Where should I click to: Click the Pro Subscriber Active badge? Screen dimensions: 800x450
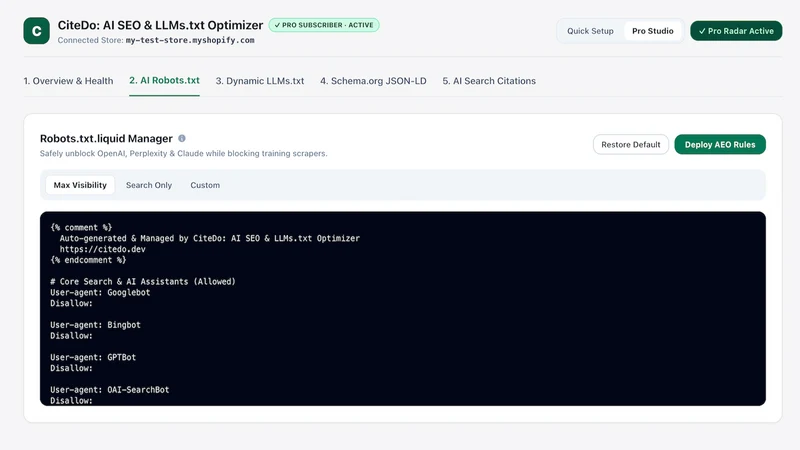[324, 25]
